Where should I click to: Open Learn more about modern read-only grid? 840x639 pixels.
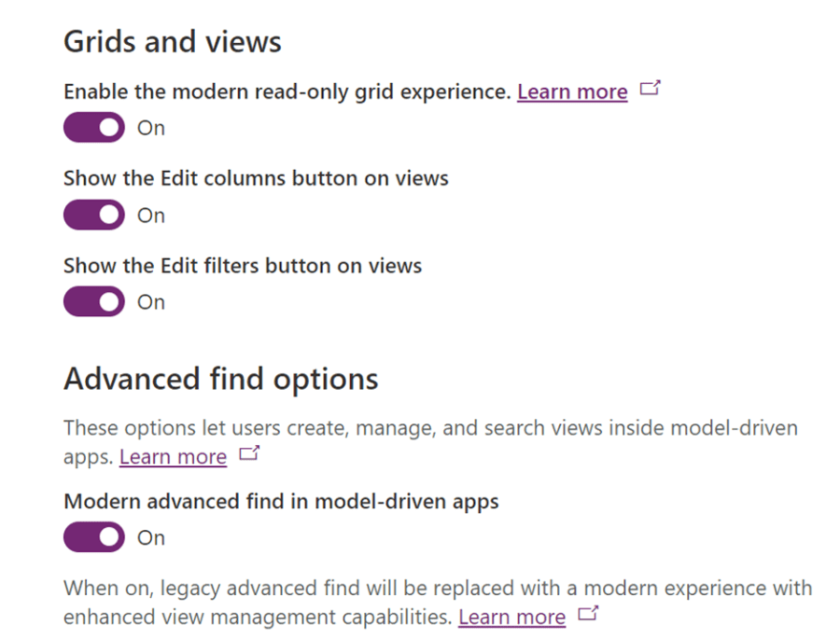click(572, 91)
